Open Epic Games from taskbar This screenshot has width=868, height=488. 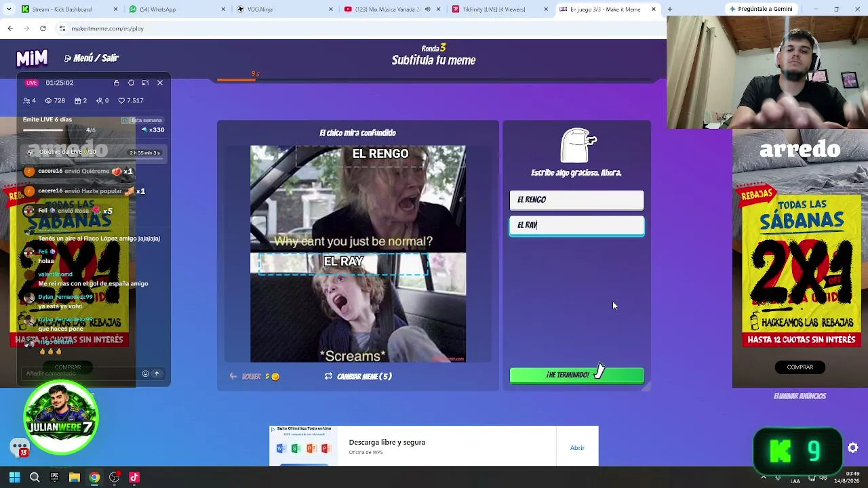click(x=54, y=477)
